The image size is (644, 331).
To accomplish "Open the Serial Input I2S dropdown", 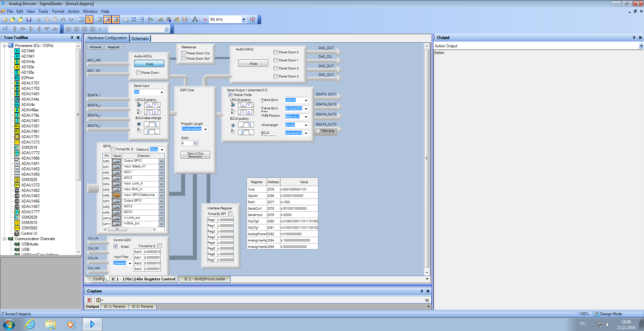I will [162, 92].
